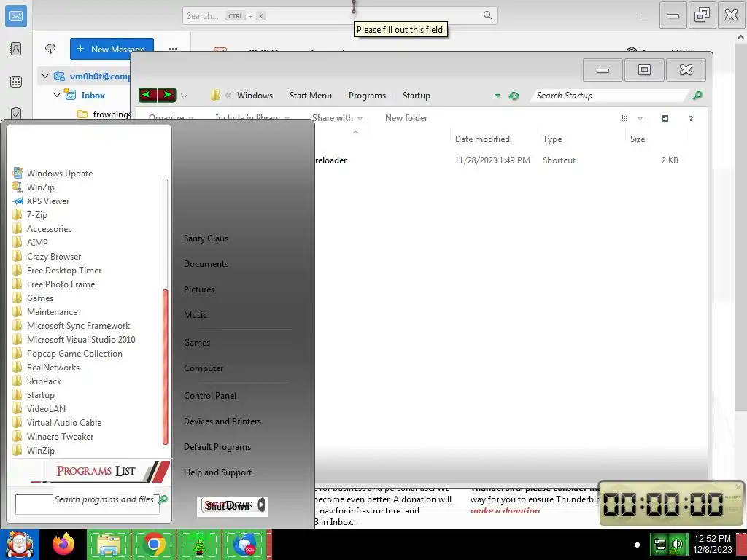The width and height of the screenshot is (747, 560).
Task: Open Help and Support from the Start menu
Action: (217, 472)
